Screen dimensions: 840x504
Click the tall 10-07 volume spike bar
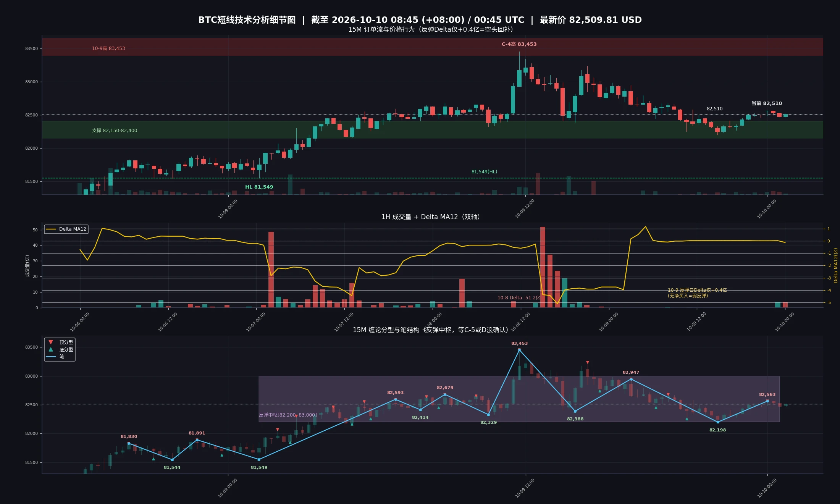[271, 270]
